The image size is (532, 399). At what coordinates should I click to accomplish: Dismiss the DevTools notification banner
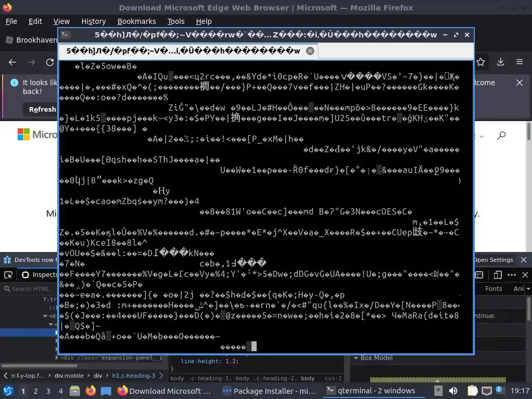click(524, 260)
